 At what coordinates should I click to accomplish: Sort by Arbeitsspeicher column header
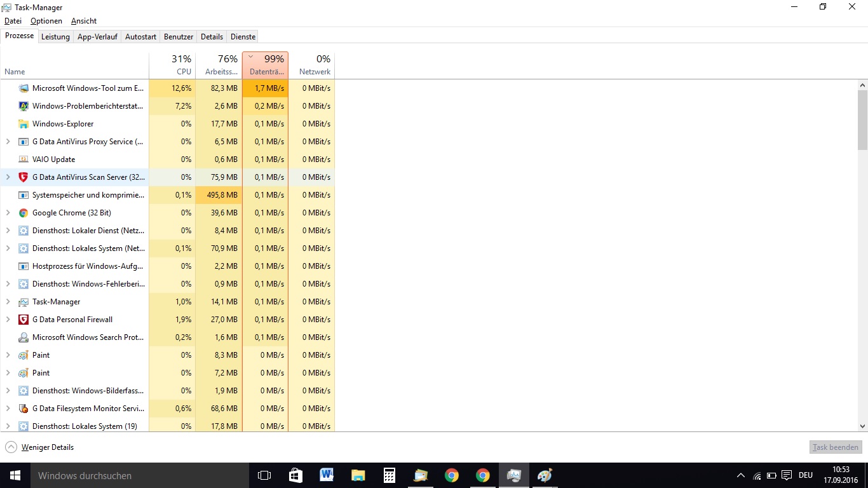219,65
